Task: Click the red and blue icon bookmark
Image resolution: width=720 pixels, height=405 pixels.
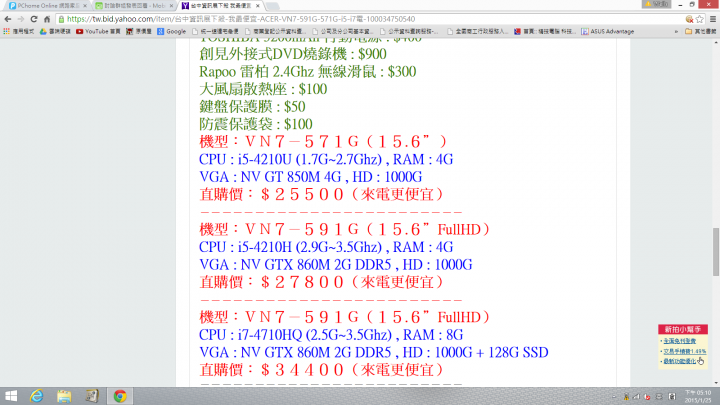Action: pos(544,31)
